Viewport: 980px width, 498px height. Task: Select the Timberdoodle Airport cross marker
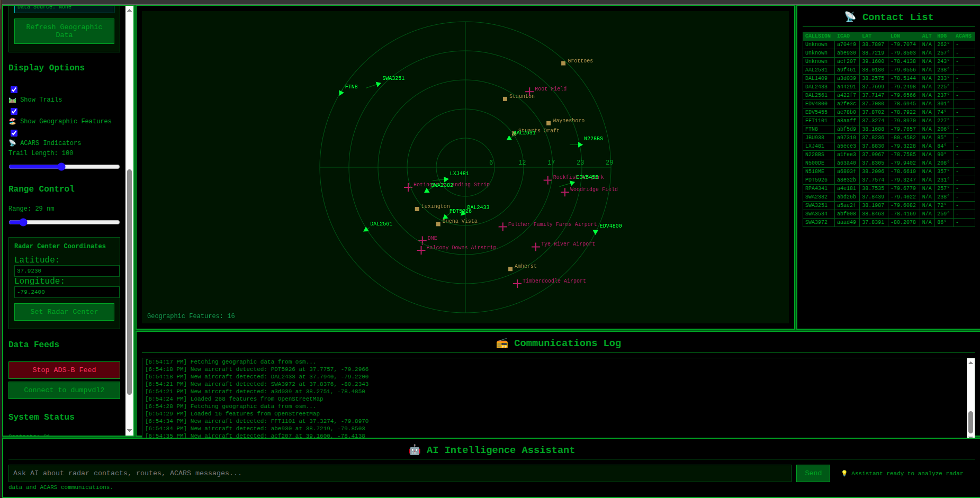(x=517, y=284)
